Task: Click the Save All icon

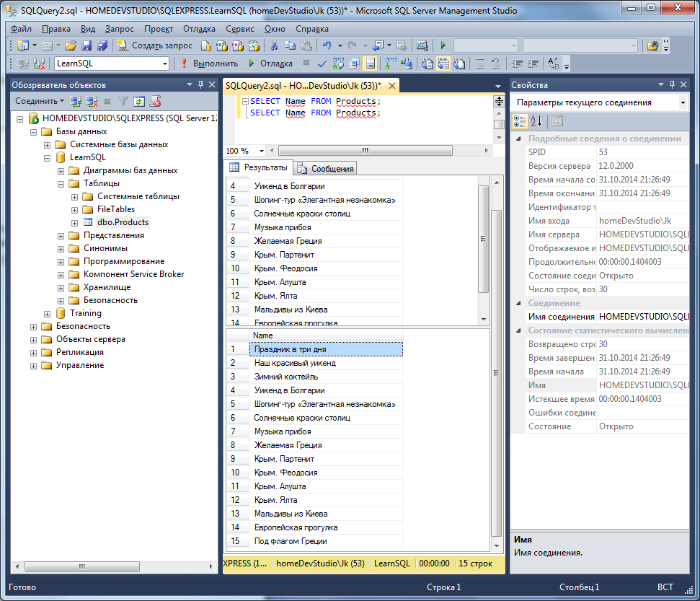Action: click(102, 45)
